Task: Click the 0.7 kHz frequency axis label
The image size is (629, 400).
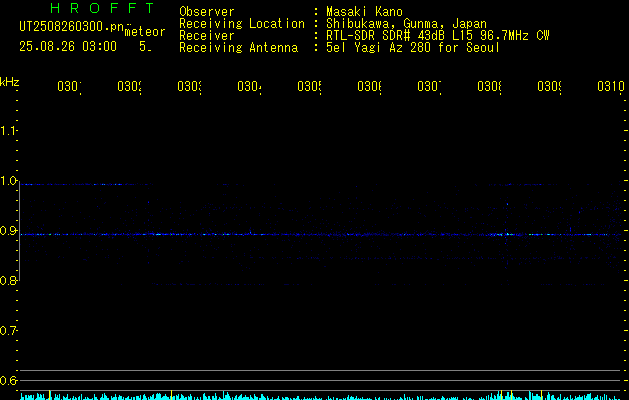Action: [x=8, y=331]
